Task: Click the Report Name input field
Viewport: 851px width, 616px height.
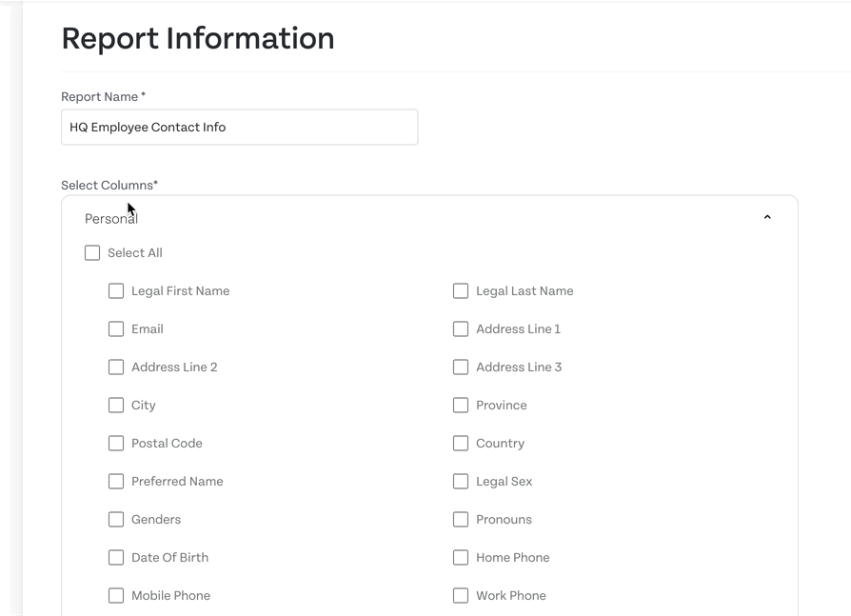Action: (x=239, y=127)
